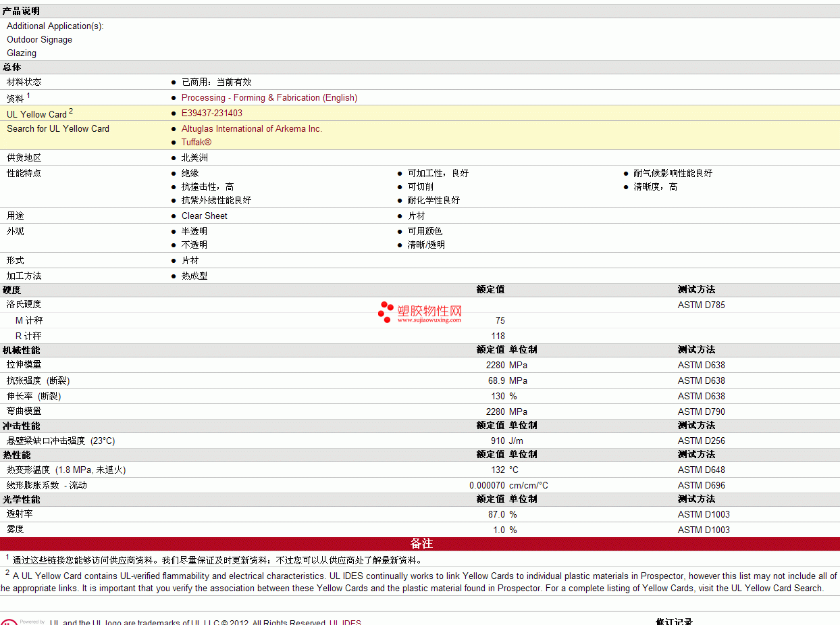Image resolution: width=840 pixels, height=625 pixels.
Task: Click the UL logo icon in footer
Action: click(8, 622)
